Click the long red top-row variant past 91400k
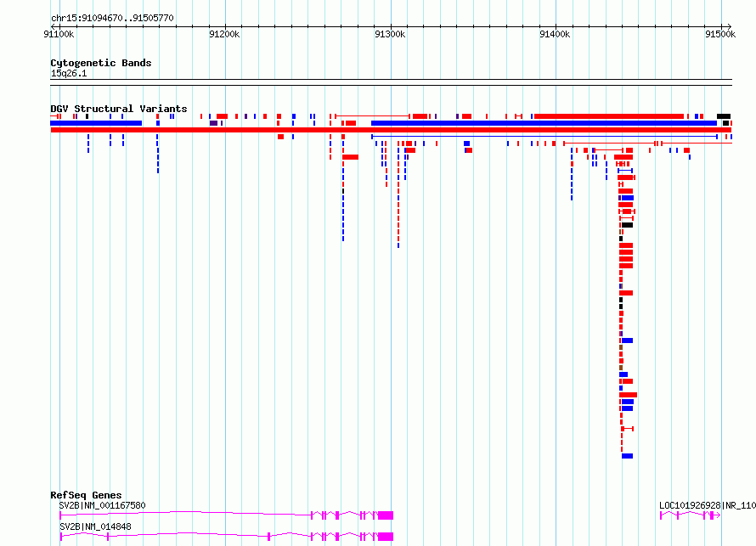The width and height of the screenshot is (756, 546). [609, 116]
